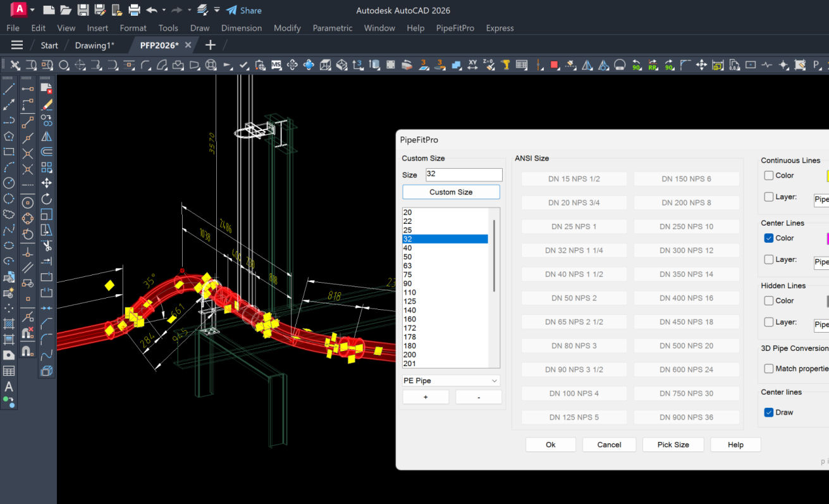This screenshot has width=829, height=504.
Task: Click the magenta Center Lines color swatch
Action: tap(827, 238)
